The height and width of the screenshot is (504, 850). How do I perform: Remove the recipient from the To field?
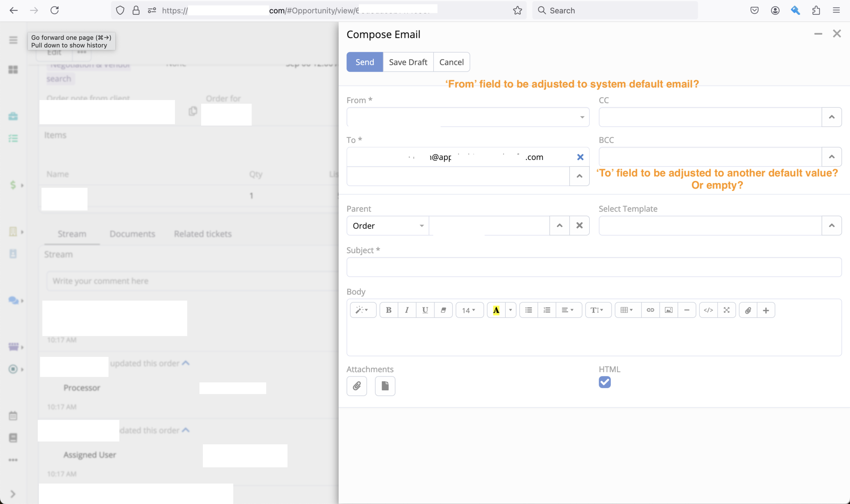(x=580, y=157)
